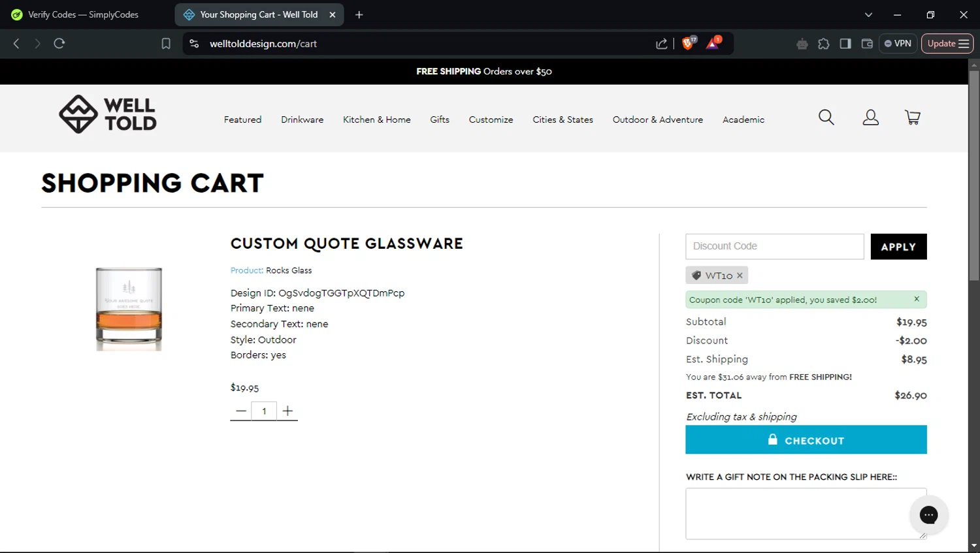Dismiss the coupon applied message

coord(917,299)
